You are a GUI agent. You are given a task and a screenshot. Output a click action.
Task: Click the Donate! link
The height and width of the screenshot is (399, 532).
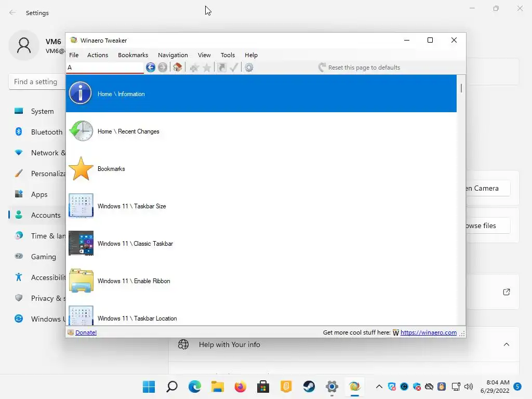point(86,332)
